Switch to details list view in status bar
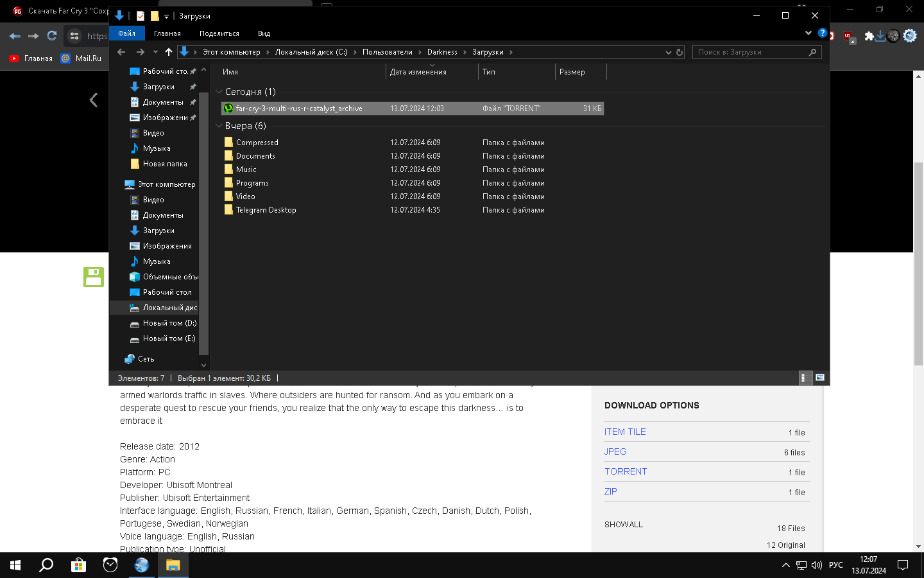This screenshot has width=924, height=578. pyautogui.click(x=803, y=378)
